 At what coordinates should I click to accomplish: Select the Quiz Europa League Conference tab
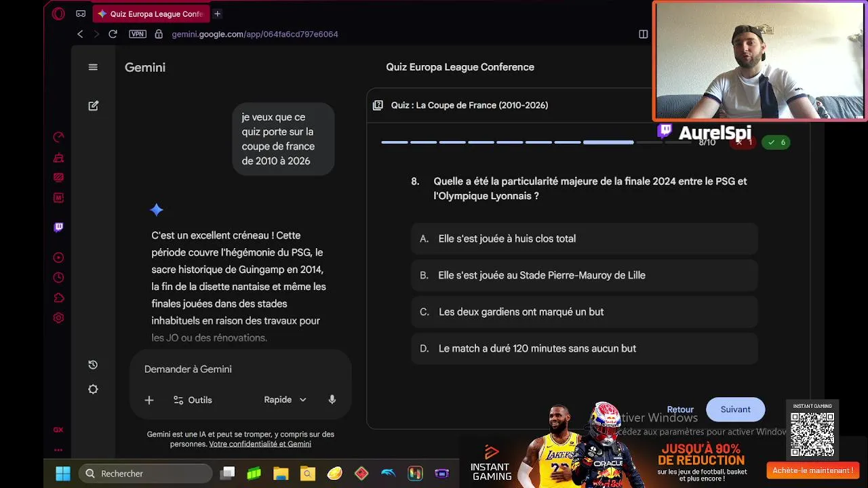[150, 14]
